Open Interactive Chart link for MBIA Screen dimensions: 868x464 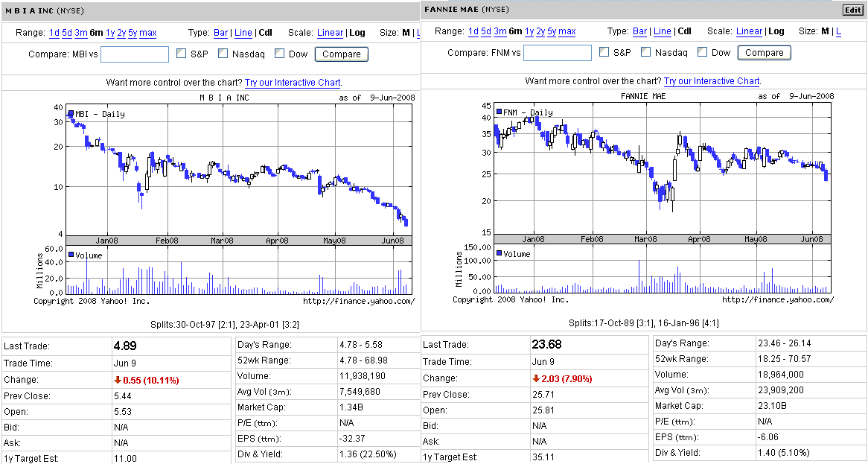(x=293, y=83)
